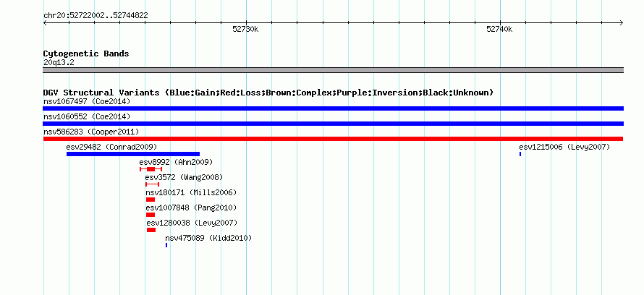This screenshot has height=295, width=644.
Task: Click the esv8992 (Ahn2009) red variant glyph
Action: point(151,169)
